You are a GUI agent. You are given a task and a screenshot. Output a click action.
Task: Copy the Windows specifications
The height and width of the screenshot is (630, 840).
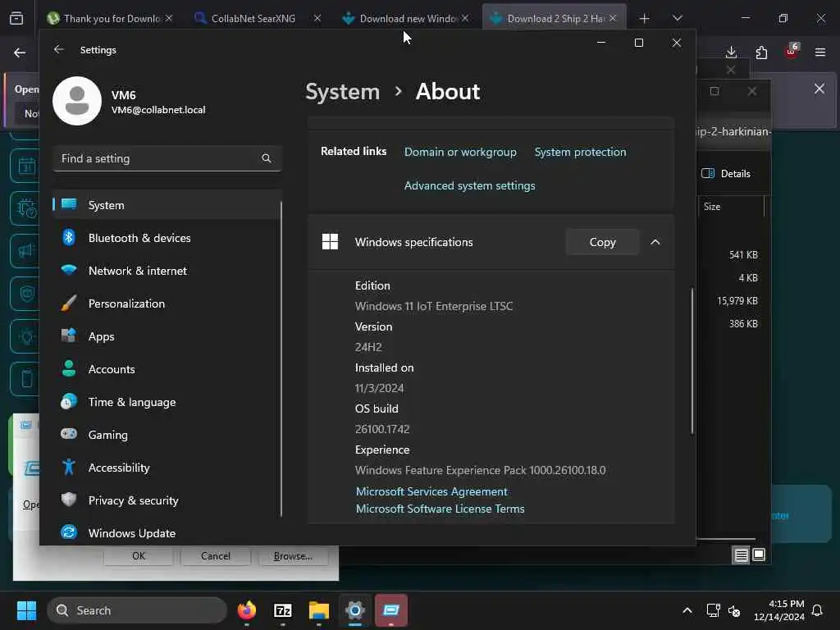click(602, 242)
